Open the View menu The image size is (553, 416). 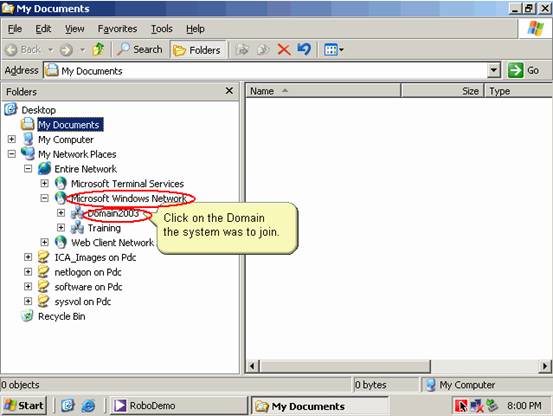tap(74, 29)
